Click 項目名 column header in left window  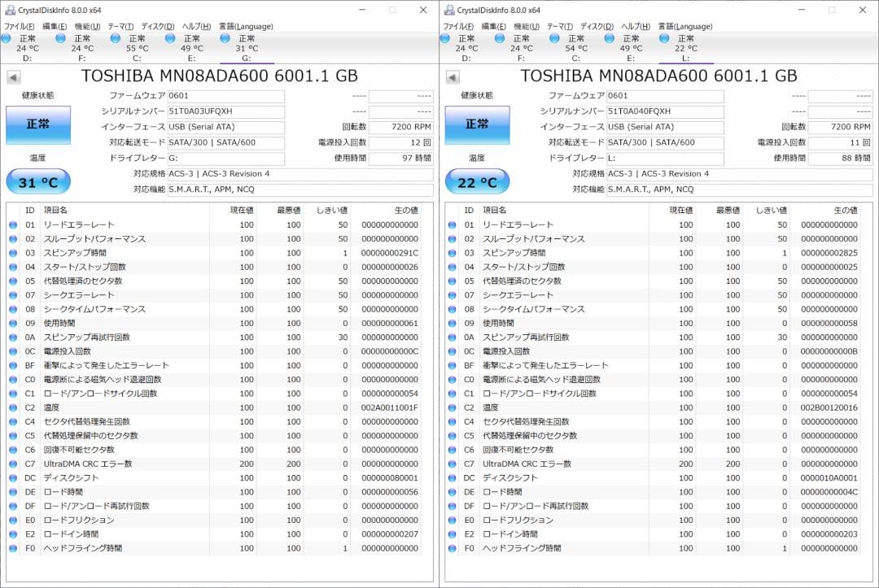[x=125, y=210]
